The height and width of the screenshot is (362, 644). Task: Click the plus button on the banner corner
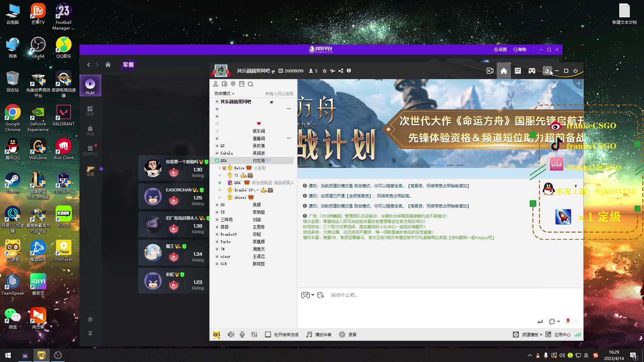579,83
